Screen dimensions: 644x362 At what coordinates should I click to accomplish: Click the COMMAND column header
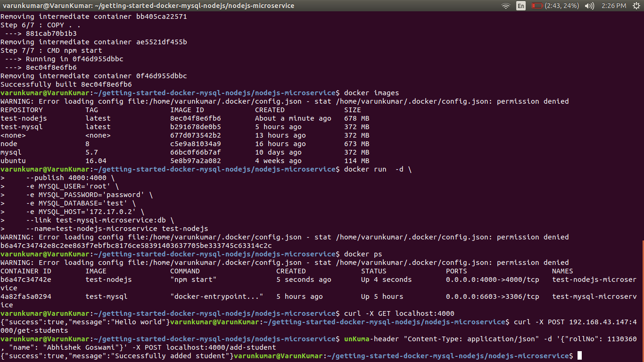click(x=185, y=271)
